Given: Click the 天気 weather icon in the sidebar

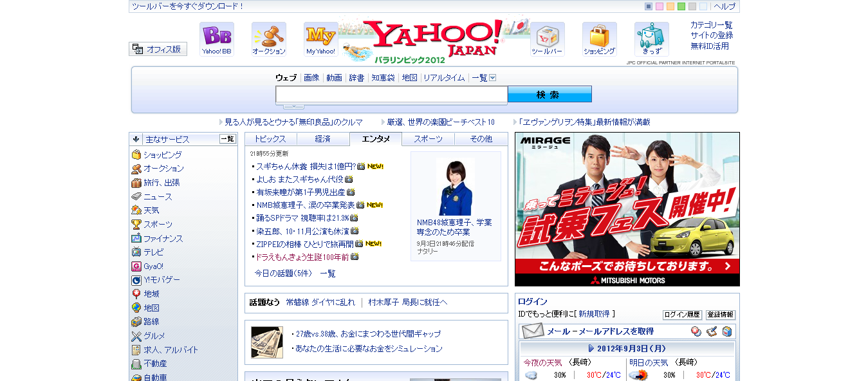Looking at the screenshot, I should click(136, 210).
